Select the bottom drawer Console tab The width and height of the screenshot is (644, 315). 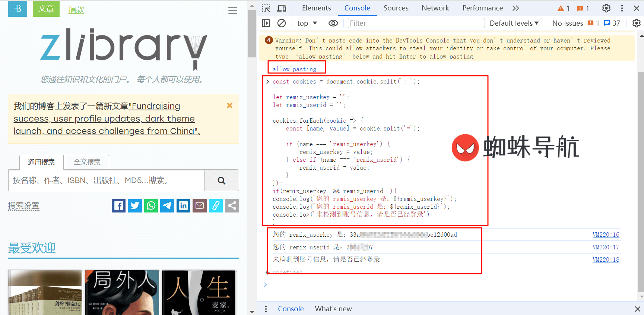pos(291,309)
